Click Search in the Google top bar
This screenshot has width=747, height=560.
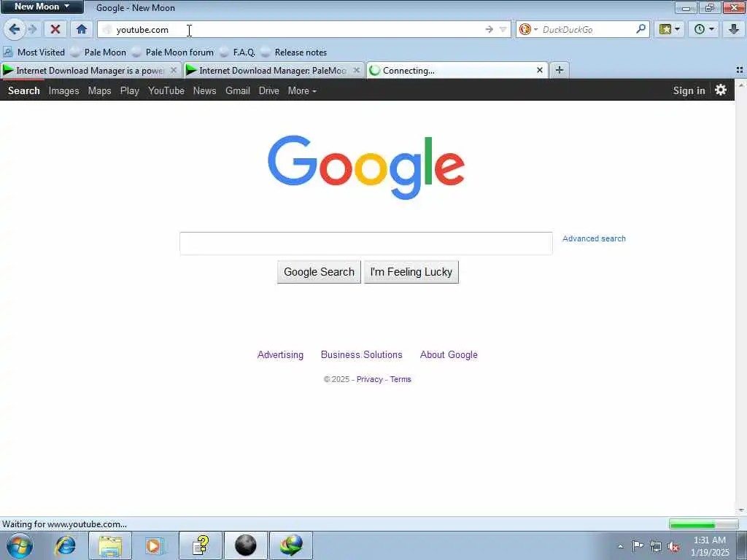click(24, 90)
